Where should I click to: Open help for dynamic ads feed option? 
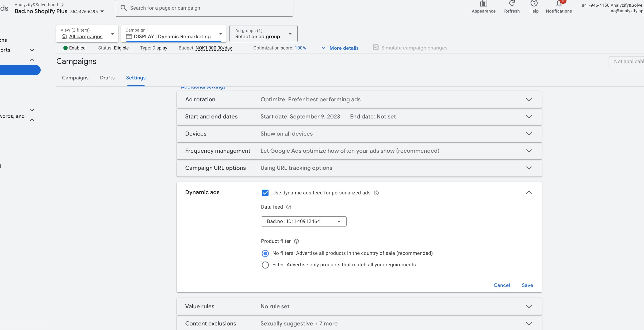(x=376, y=193)
